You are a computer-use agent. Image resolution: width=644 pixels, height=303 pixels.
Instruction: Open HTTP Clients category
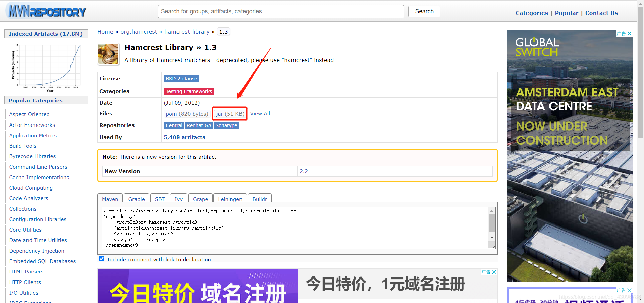coord(25,282)
